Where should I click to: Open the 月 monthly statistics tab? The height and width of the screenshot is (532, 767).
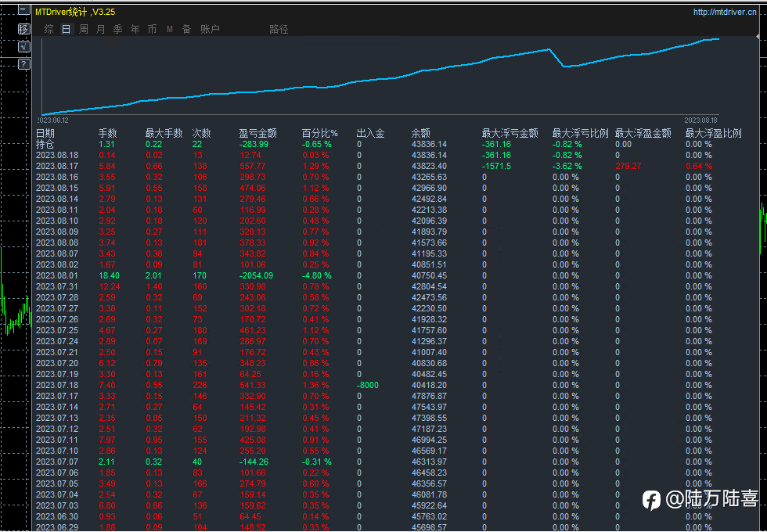pyautogui.click(x=101, y=30)
